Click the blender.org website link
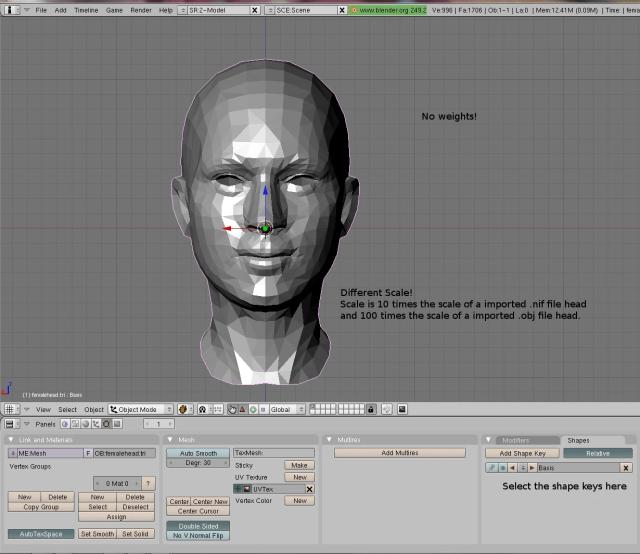 [x=388, y=10]
